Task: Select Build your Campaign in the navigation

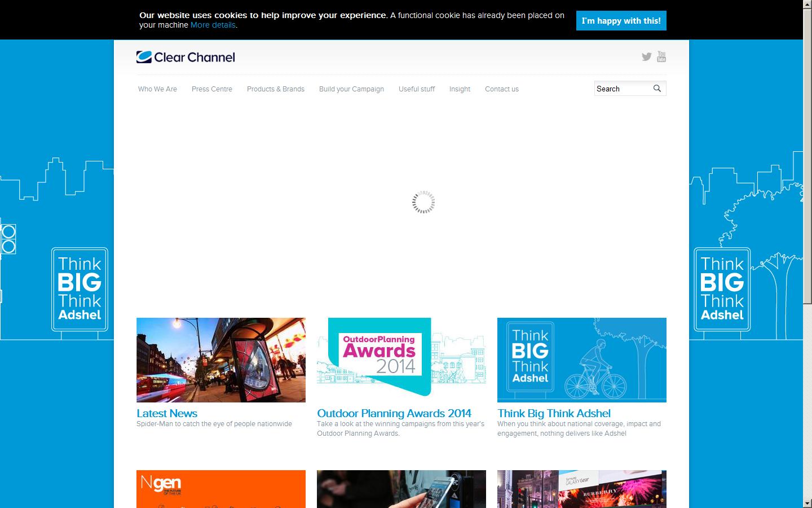Action: (x=351, y=89)
